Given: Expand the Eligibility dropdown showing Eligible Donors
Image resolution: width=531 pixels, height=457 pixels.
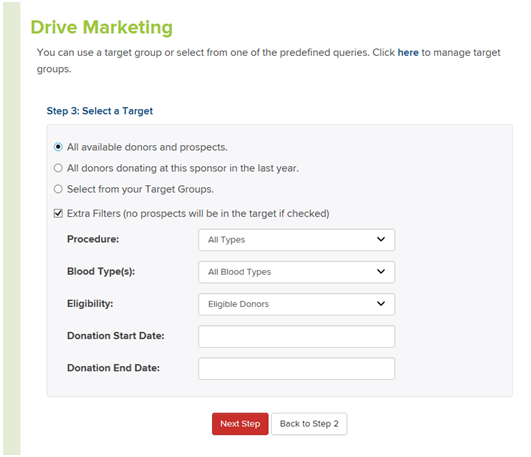Looking at the screenshot, I should [x=296, y=304].
